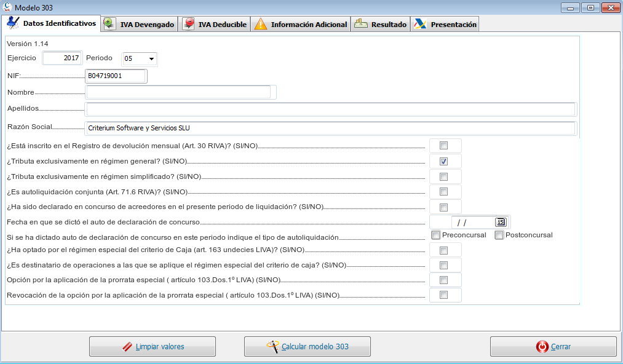Screen dimensions: 623x364
Task: Check the régimen simplificado checkbox
Action: click(444, 177)
